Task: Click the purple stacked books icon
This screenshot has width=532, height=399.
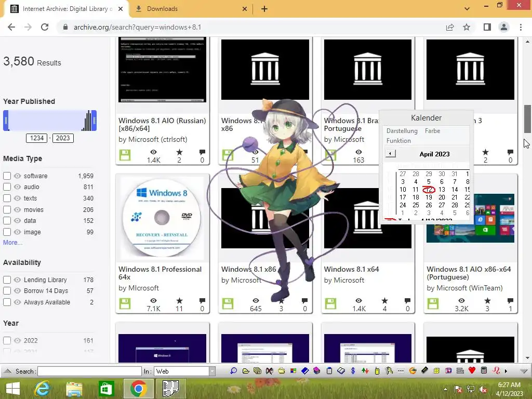Action: point(317,371)
